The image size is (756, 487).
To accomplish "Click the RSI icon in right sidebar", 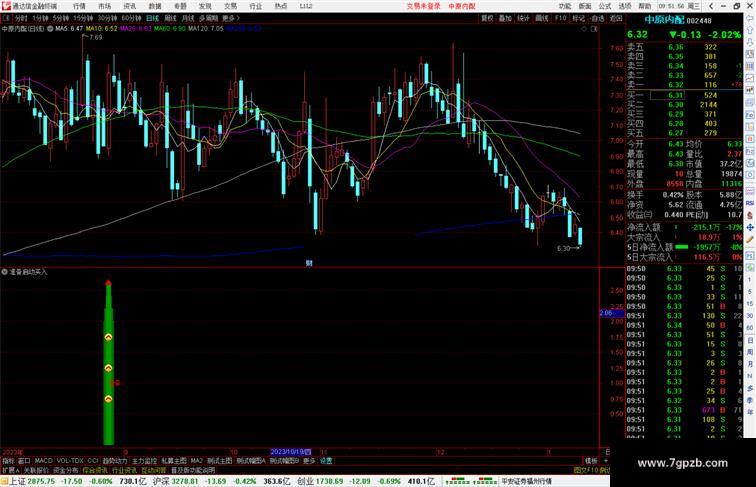I will point(750,204).
